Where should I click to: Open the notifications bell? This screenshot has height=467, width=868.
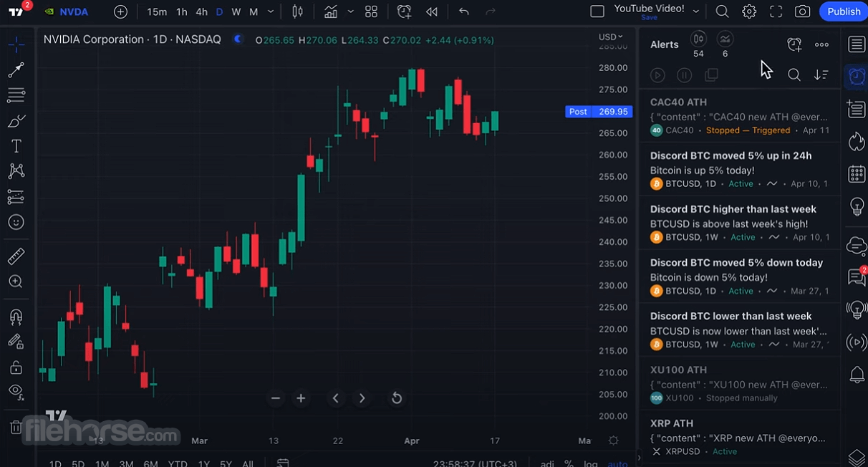(857, 375)
